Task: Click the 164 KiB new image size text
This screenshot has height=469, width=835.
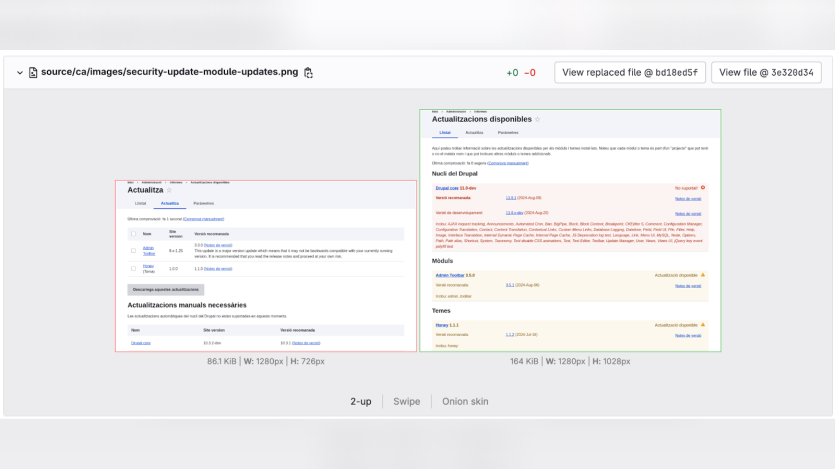Action: coord(524,361)
